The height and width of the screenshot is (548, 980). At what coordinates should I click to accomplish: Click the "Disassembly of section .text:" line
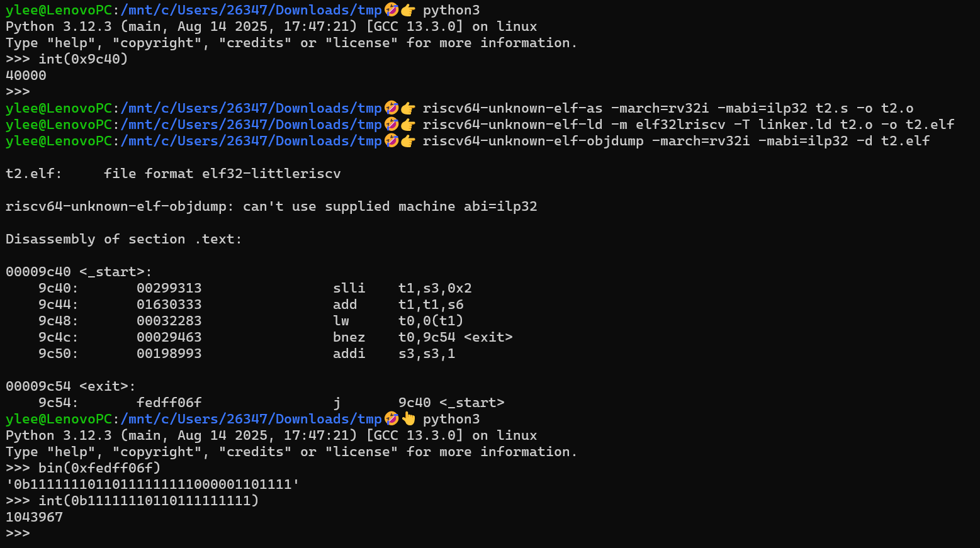(x=124, y=239)
